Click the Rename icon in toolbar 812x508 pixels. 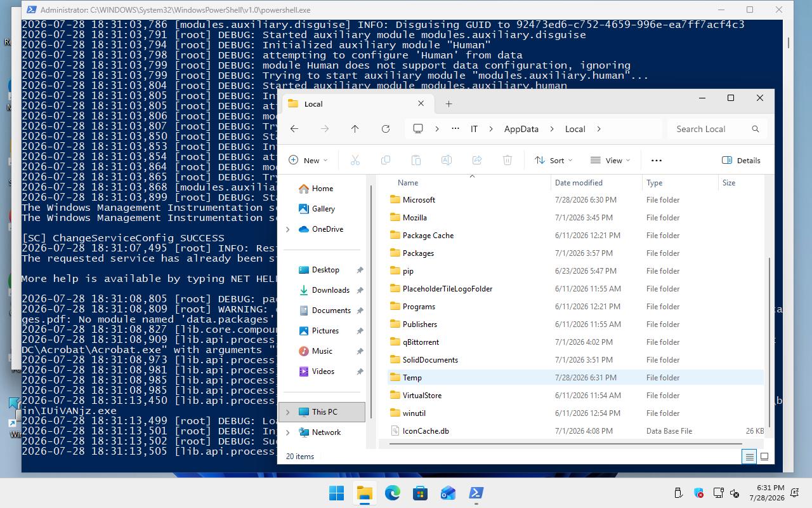[447, 161]
